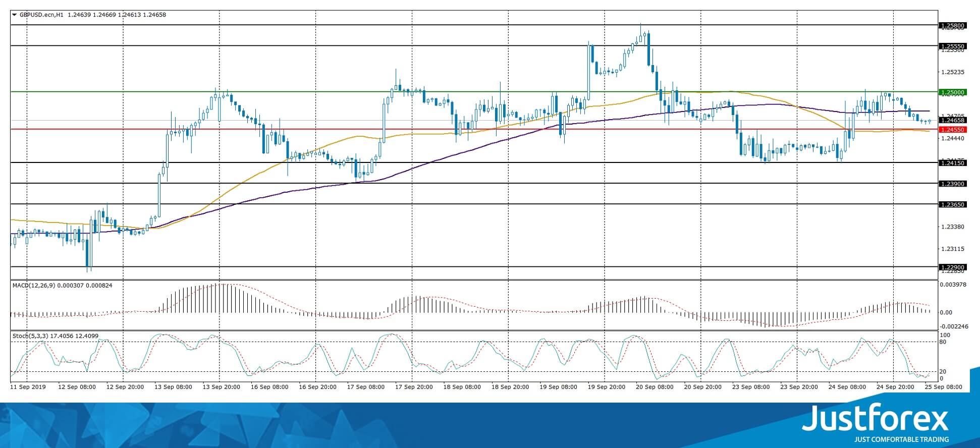Click the current price tag 1.24658

[952, 120]
